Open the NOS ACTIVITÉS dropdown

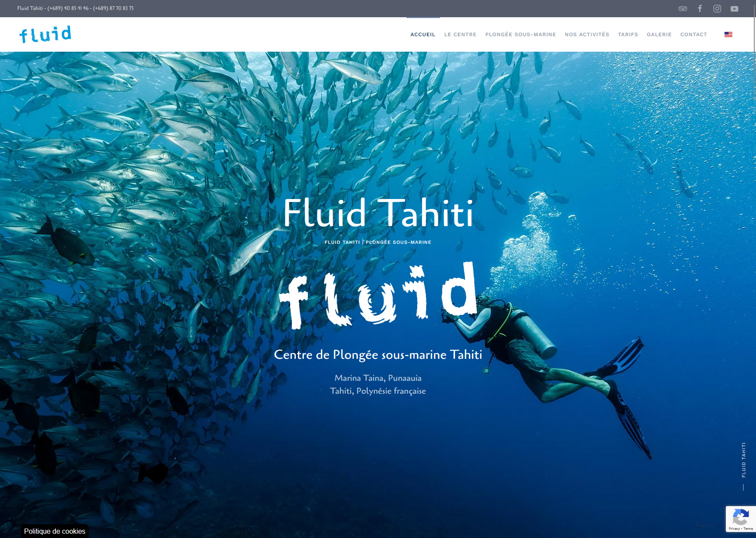click(x=587, y=34)
